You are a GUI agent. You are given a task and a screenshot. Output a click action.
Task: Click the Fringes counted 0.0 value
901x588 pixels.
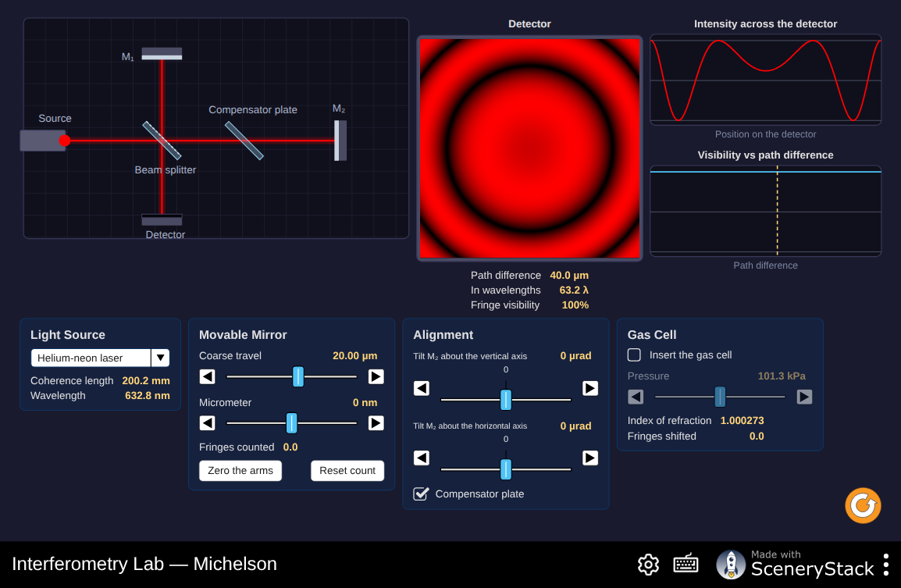click(x=290, y=447)
